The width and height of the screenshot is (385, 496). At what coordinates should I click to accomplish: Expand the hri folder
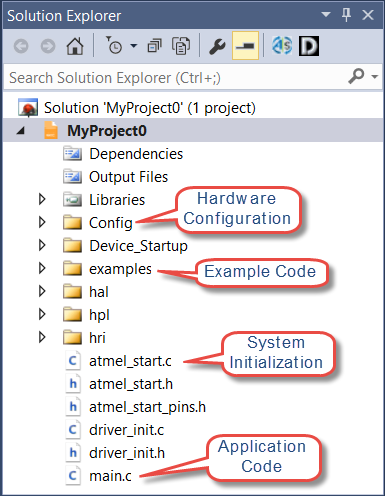coord(42,337)
